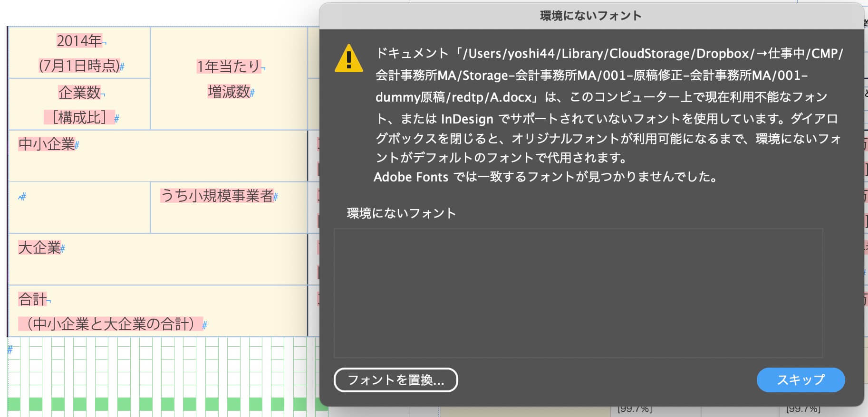
Task: Click the (中小企業と大企業の合計) text
Action: pyautogui.click(x=110, y=324)
